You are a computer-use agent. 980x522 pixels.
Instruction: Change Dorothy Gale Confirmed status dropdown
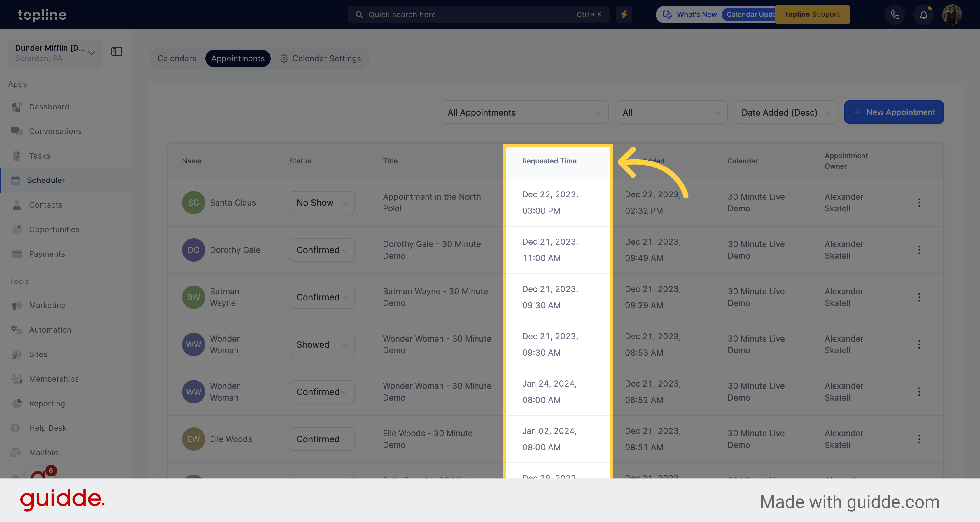pos(322,250)
